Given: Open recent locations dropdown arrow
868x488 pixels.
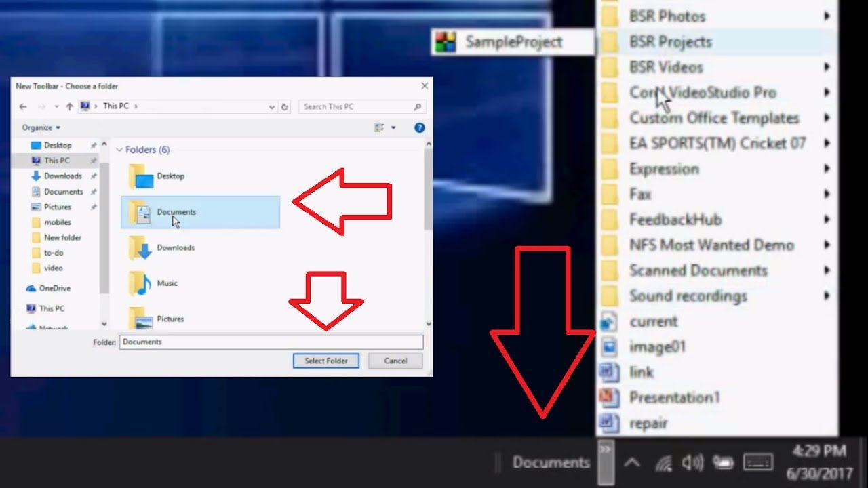Looking at the screenshot, I should click(x=56, y=106).
